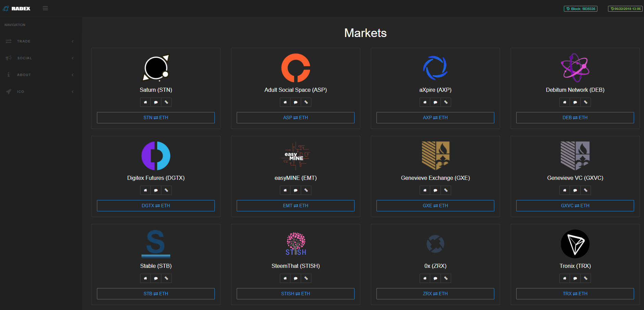
Task: Open the DEB ⇄ ETH market
Action: coord(575,117)
